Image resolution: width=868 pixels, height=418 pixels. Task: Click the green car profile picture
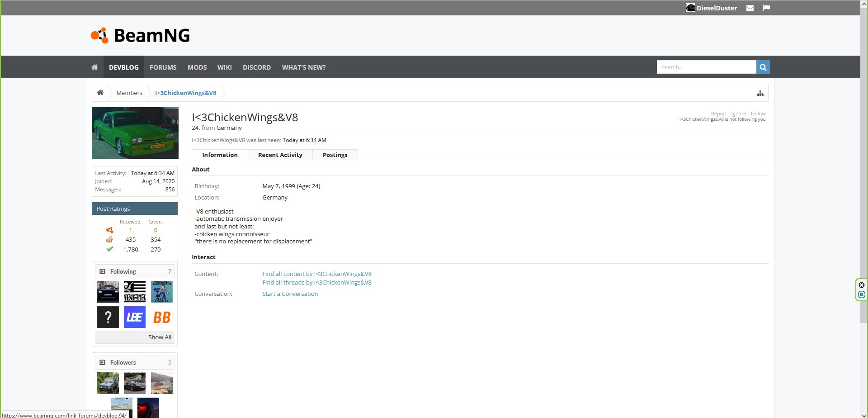click(135, 133)
